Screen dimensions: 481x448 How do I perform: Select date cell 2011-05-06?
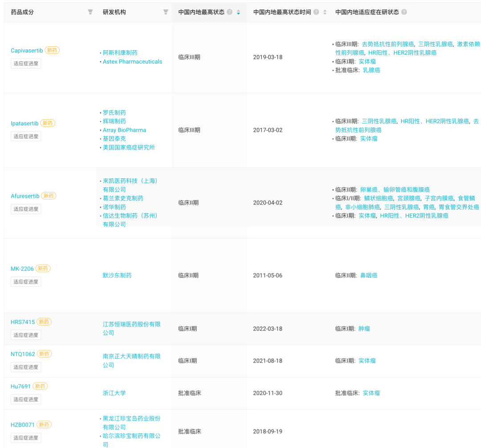pyautogui.click(x=268, y=276)
